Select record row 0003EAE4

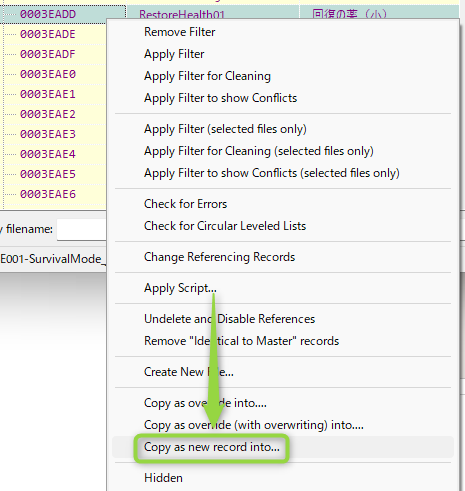48,154
